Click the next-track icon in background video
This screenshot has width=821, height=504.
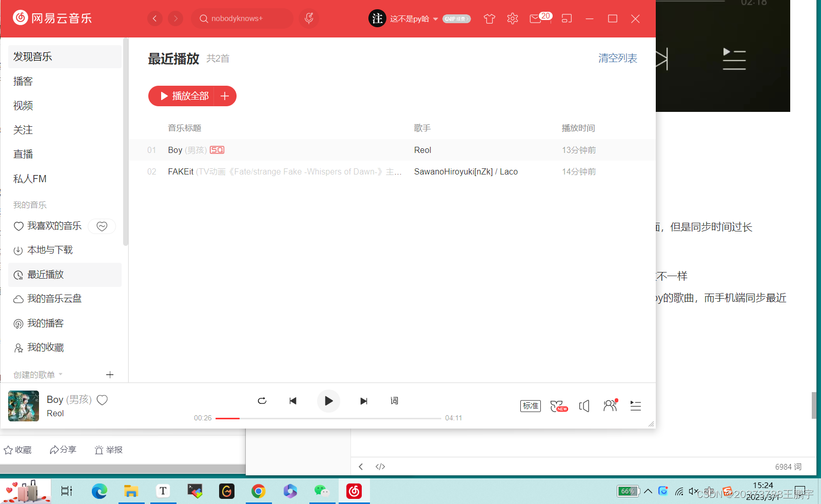(661, 59)
